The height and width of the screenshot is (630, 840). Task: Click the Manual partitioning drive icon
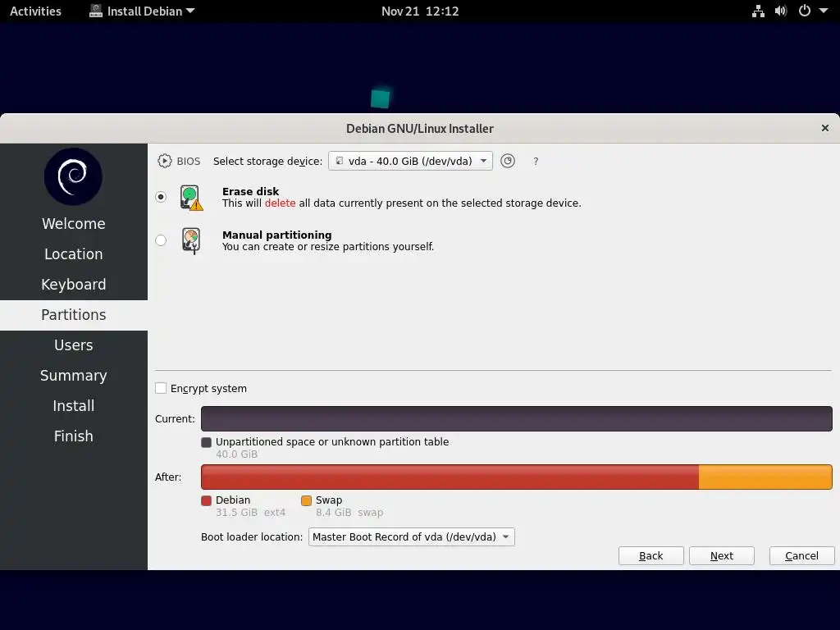(191, 240)
